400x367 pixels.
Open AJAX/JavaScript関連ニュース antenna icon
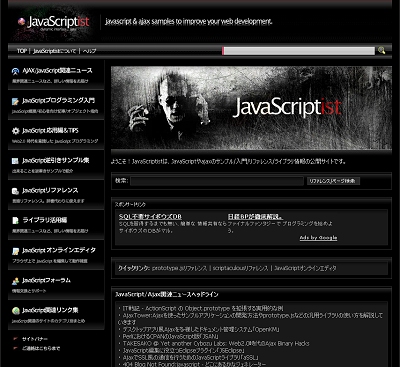coord(15,71)
